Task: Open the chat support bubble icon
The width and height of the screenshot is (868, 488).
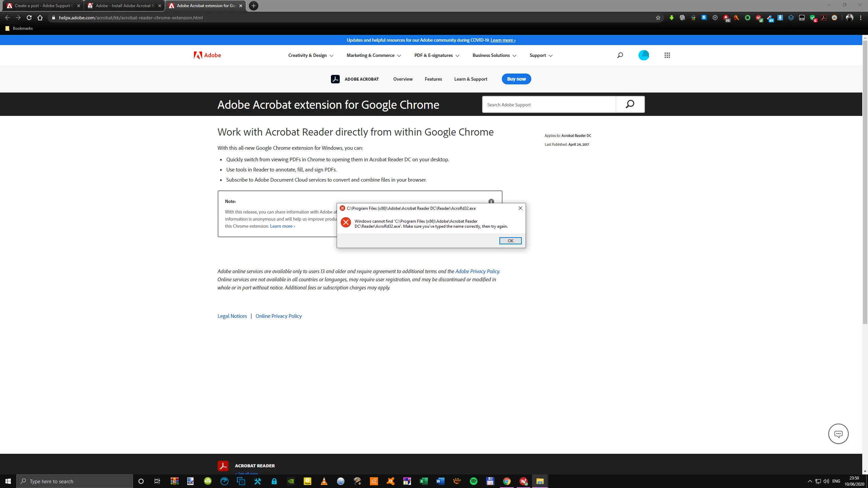Action: tap(838, 434)
